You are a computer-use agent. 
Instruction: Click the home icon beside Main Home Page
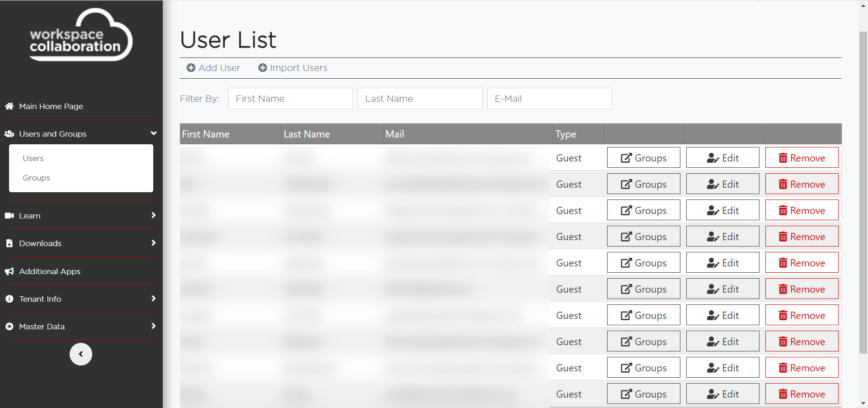[x=9, y=106]
